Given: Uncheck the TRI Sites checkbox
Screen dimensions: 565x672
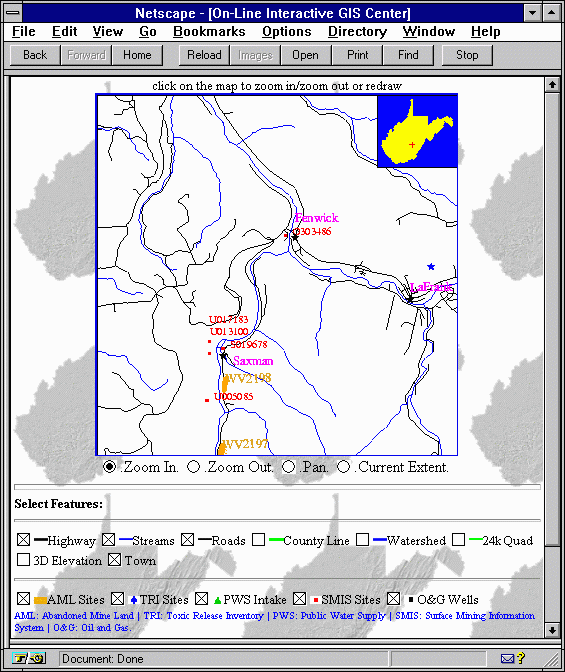Looking at the screenshot, I should point(117,599).
